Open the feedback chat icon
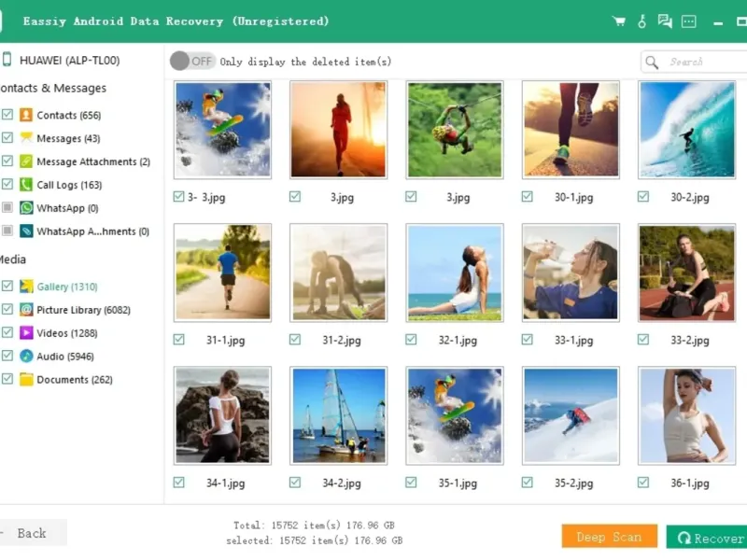The image size is (747, 560). [x=665, y=21]
